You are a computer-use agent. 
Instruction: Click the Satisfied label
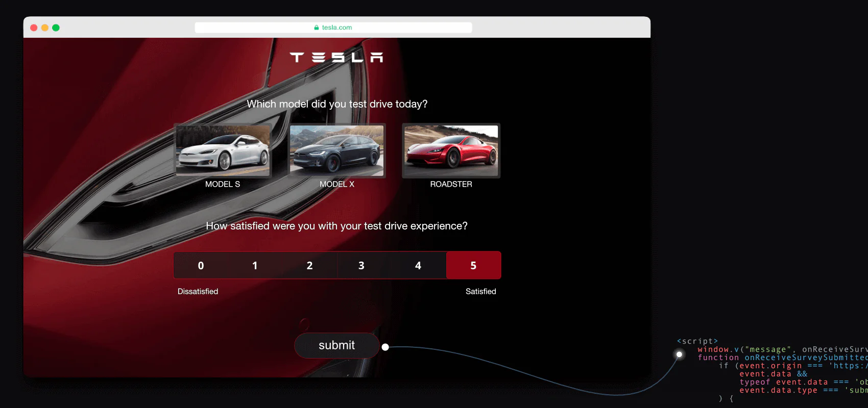(480, 291)
